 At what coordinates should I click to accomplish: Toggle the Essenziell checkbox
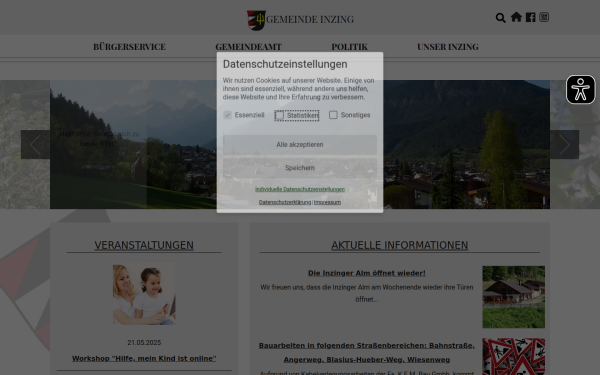[x=227, y=115]
